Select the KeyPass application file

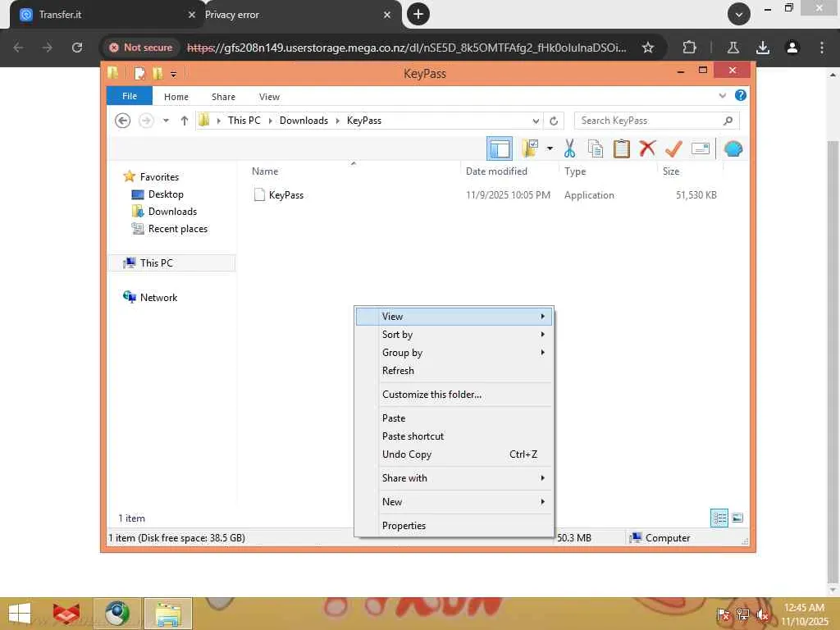(286, 195)
